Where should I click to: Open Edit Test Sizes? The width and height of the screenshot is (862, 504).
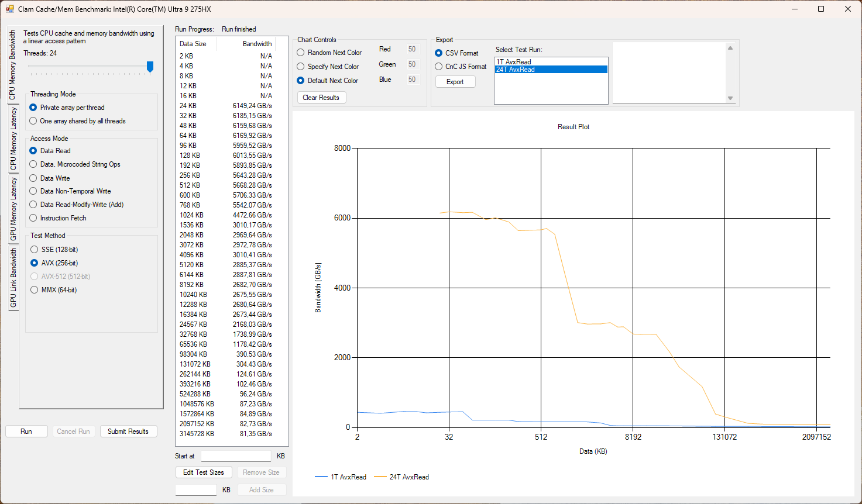203,472
